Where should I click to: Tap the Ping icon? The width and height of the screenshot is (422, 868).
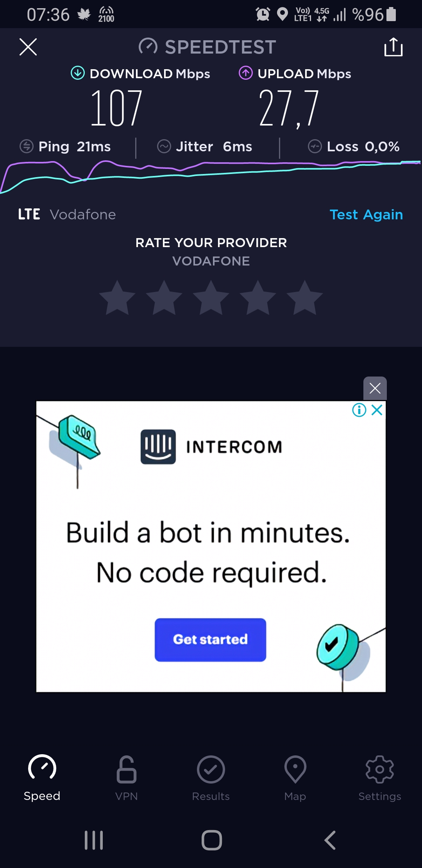[27, 147]
